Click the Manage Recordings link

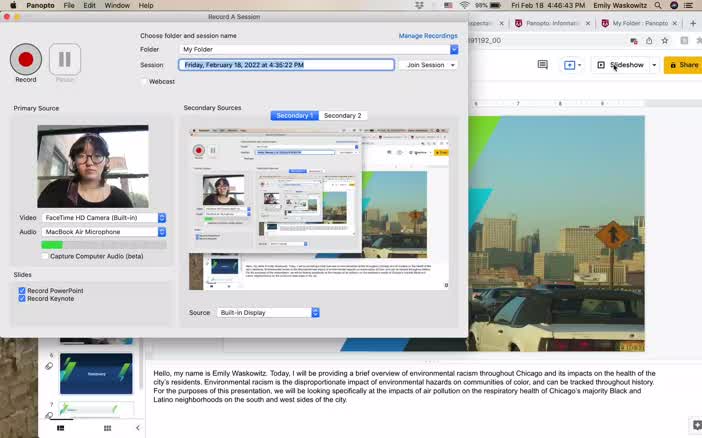428,36
